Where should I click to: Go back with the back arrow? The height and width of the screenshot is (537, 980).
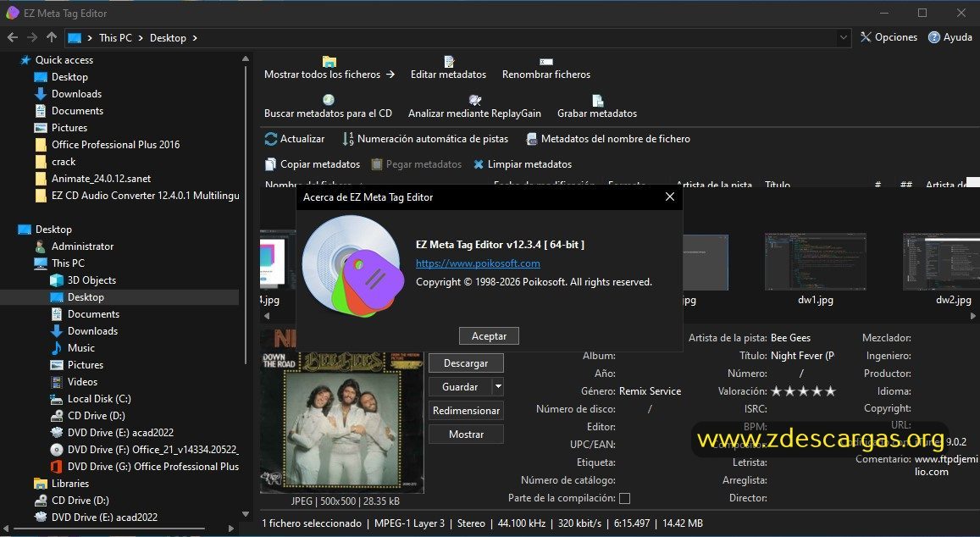coord(13,37)
